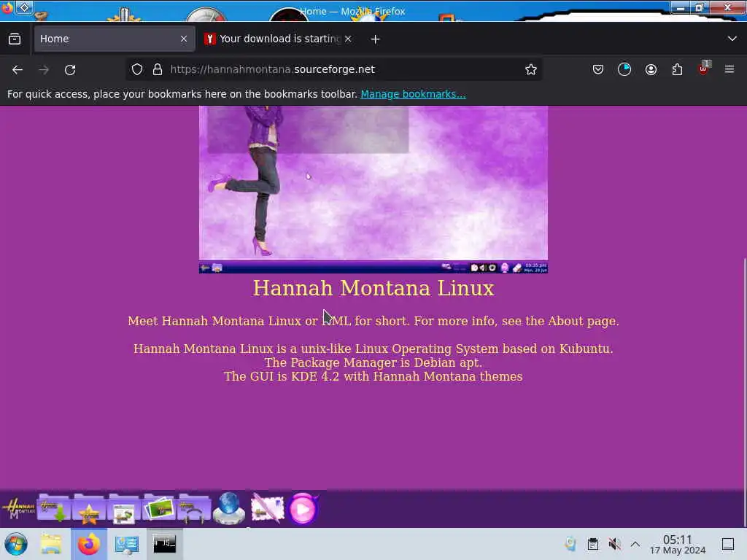Open Save to Pocket icon
747x560 pixels.
click(x=598, y=69)
